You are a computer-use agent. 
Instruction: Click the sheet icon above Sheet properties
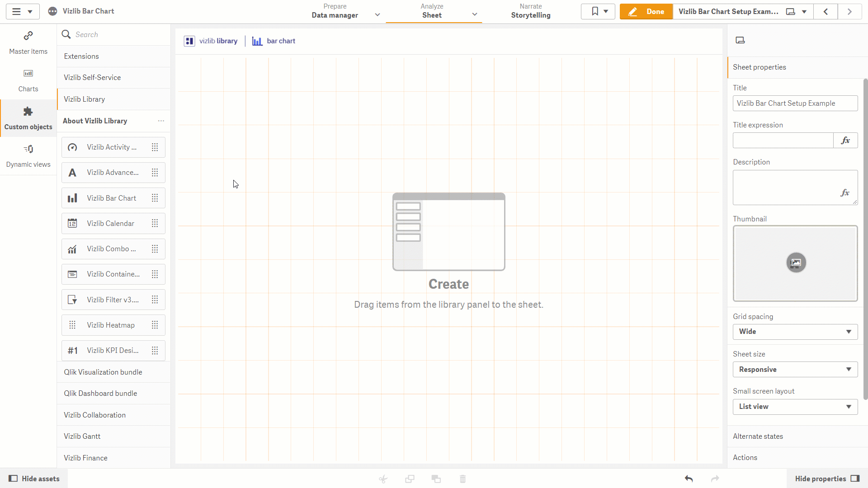(x=740, y=40)
